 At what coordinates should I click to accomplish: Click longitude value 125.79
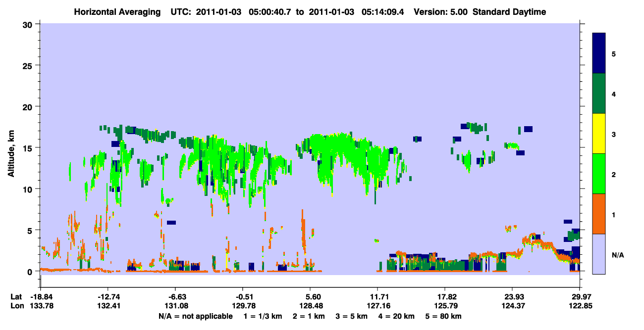[x=445, y=305]
